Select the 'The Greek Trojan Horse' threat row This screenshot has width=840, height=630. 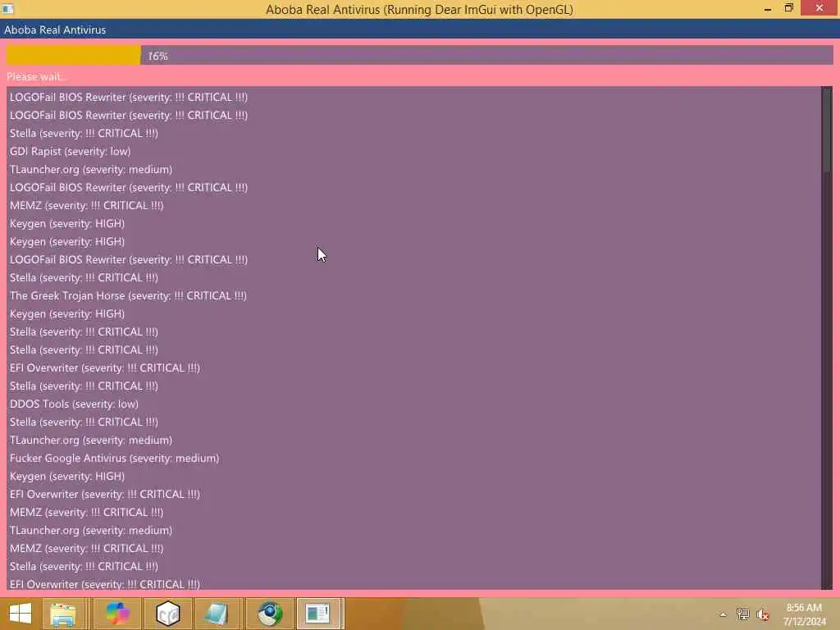(x=128, y=295)
